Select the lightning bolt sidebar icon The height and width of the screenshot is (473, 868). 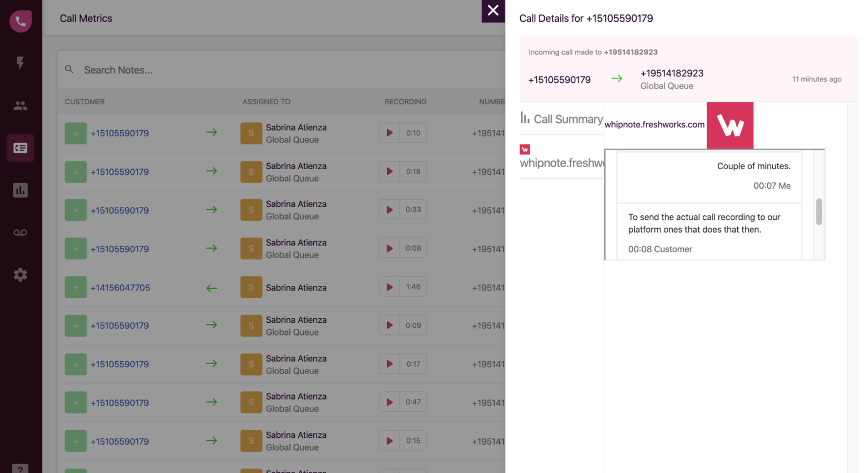[21, 63]
